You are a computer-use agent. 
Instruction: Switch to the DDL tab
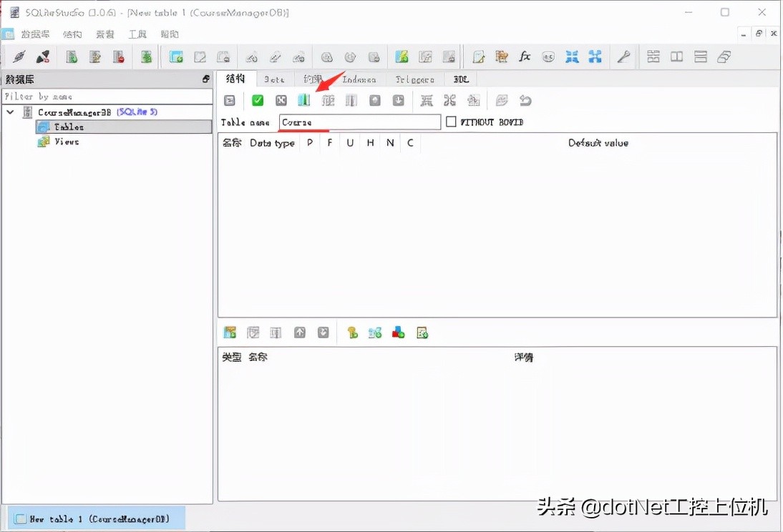pos(461,79)
